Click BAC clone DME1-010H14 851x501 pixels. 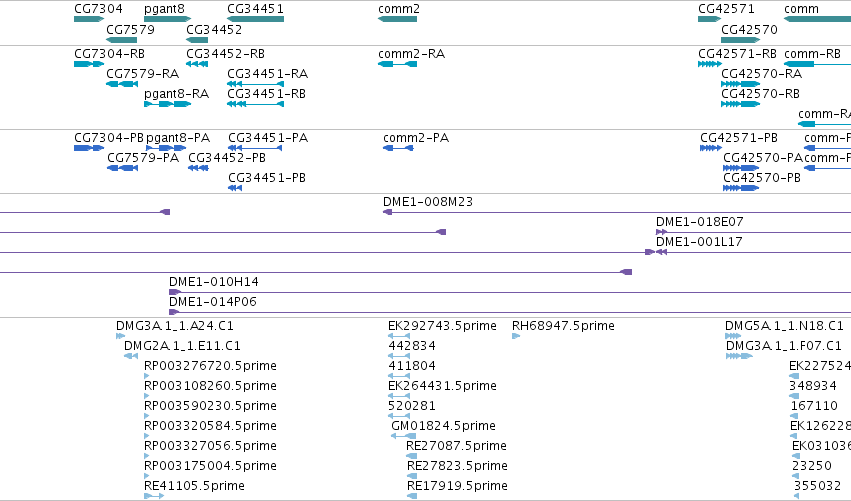(x=510, y=292)
